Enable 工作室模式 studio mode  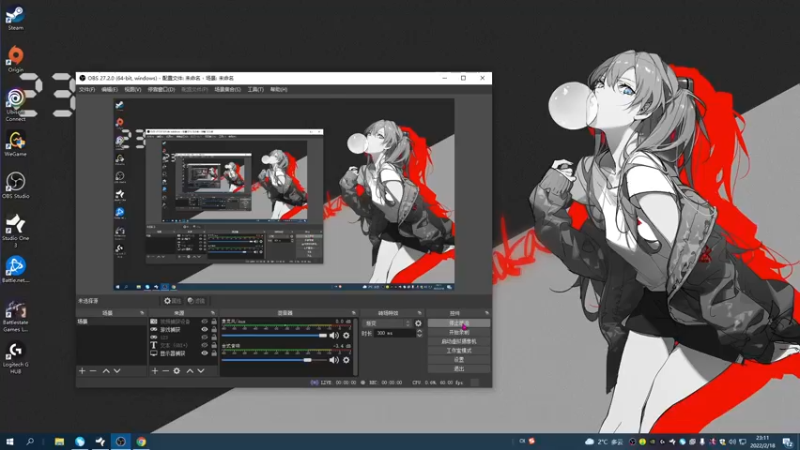pos(459,351)
